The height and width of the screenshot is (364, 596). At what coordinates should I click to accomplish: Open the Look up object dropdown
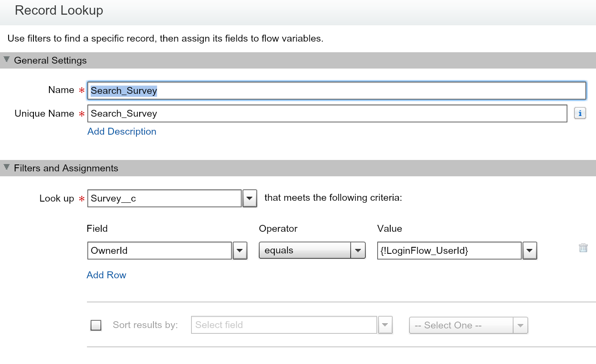pos(249,199)
